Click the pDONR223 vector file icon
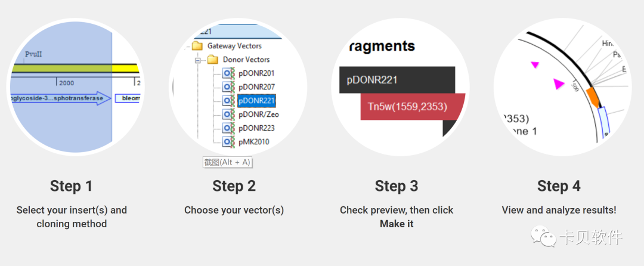The image size is (644, 266). tap(228, 128)
